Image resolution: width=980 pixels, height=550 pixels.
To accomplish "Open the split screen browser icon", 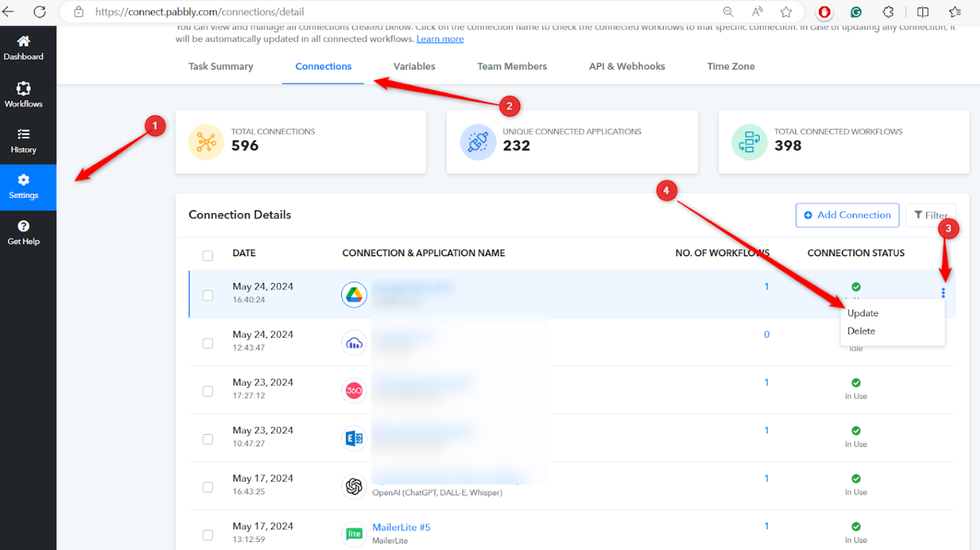I will point(923,12).
